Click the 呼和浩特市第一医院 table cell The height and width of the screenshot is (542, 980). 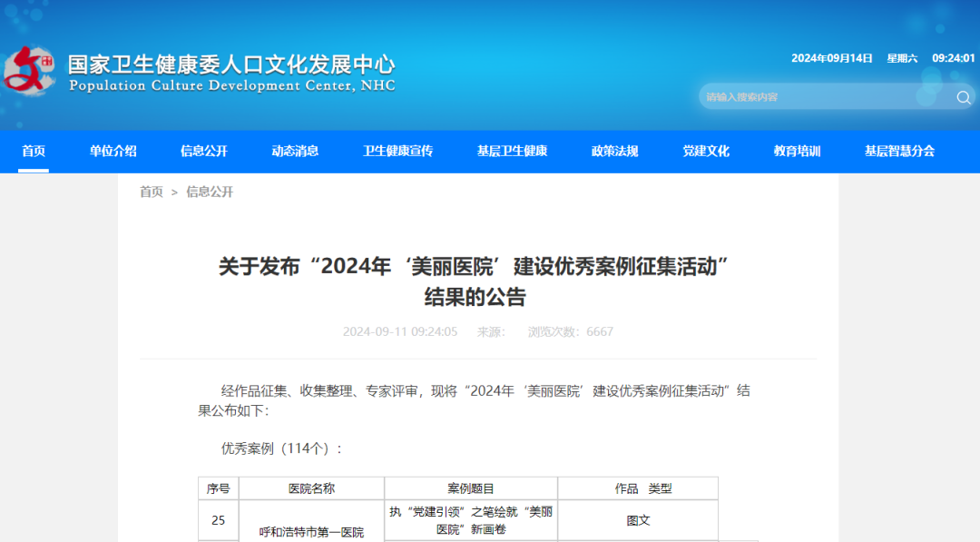click(x=311, y=532)
